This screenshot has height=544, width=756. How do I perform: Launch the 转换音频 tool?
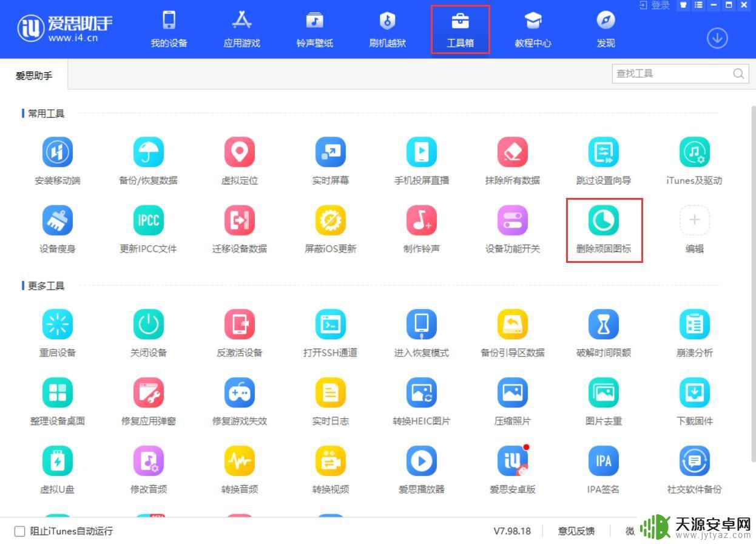pyautogui.click(x=240, y=461)
